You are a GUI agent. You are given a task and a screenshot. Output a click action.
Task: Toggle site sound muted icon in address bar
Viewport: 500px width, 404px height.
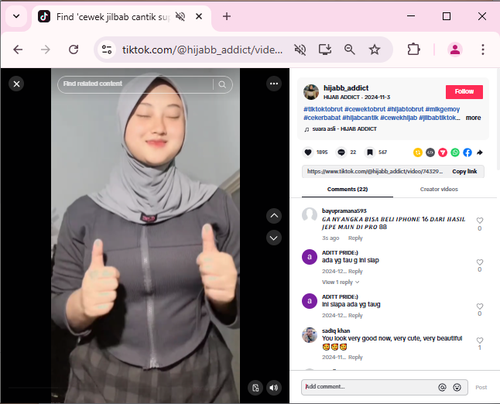tap(300, 50)
